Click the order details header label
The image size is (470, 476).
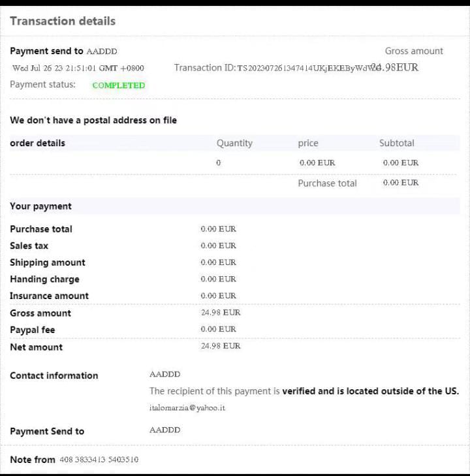pos(37,143)
